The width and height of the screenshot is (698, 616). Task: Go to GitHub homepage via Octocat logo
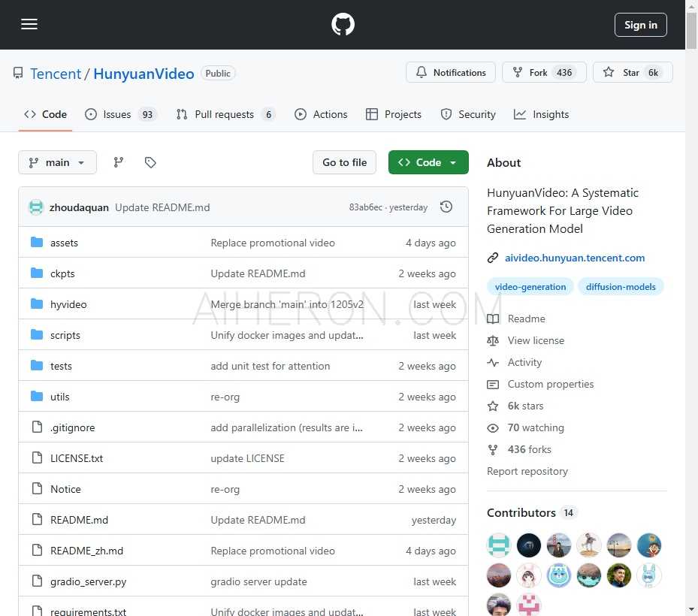(x=343, y=25)
